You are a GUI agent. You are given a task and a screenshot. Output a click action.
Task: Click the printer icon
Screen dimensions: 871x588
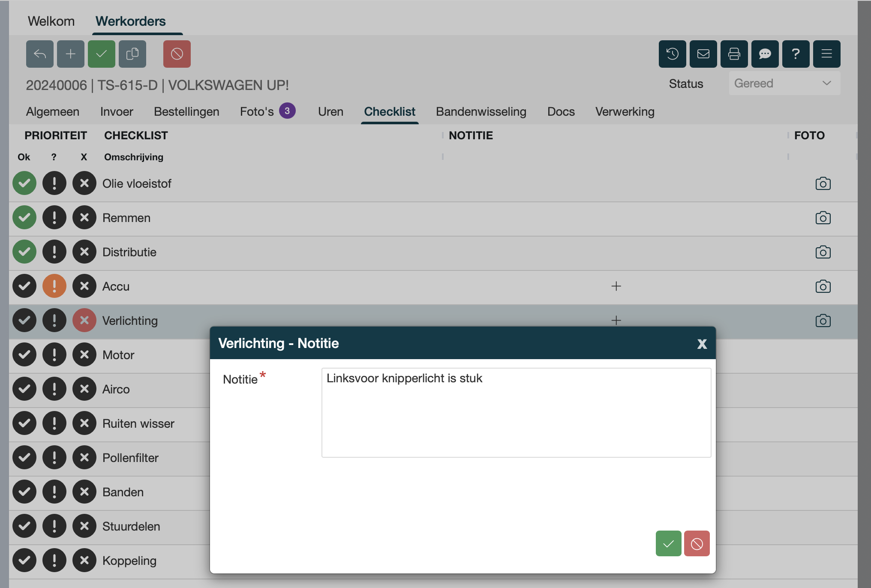734,54
